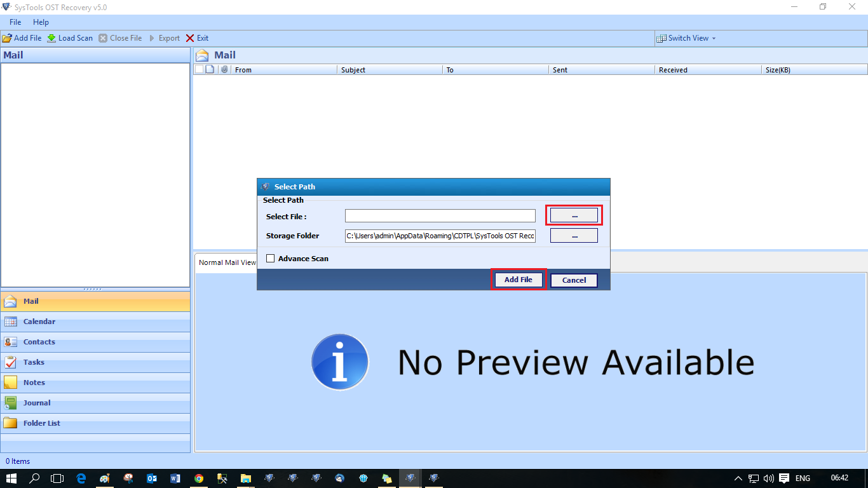The height and width of the screenshot is (488, 868).
Task: Click the document icon column header
Action: pos(210,69)
